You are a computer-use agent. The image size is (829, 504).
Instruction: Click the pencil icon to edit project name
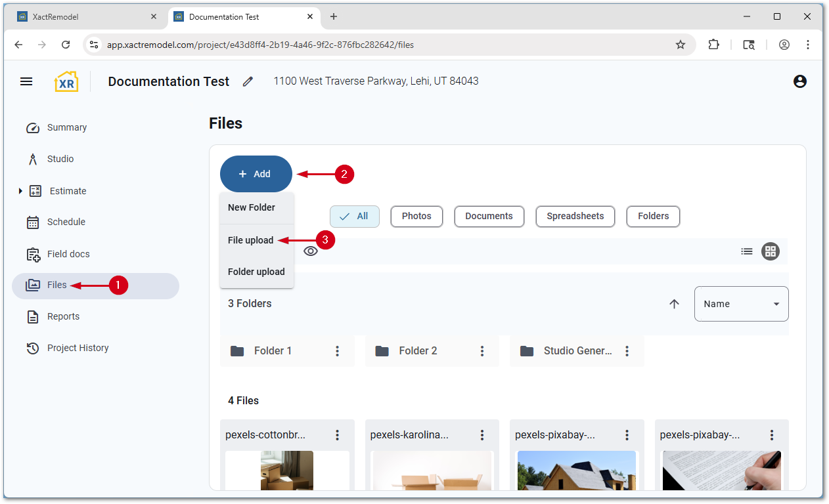(248, 81)
